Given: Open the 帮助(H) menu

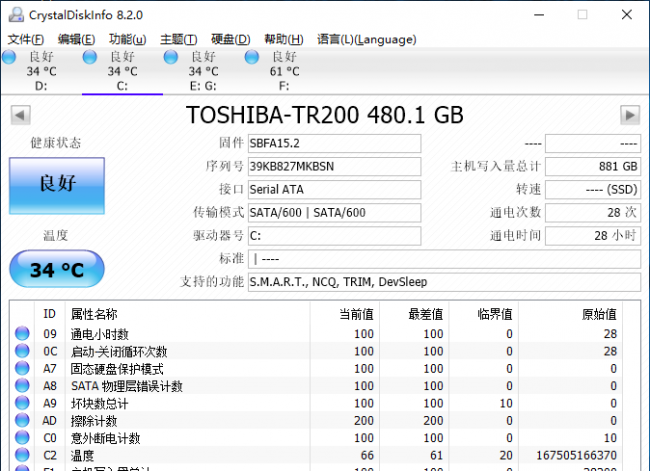Looking at the screenshot, I should point(284,39).
